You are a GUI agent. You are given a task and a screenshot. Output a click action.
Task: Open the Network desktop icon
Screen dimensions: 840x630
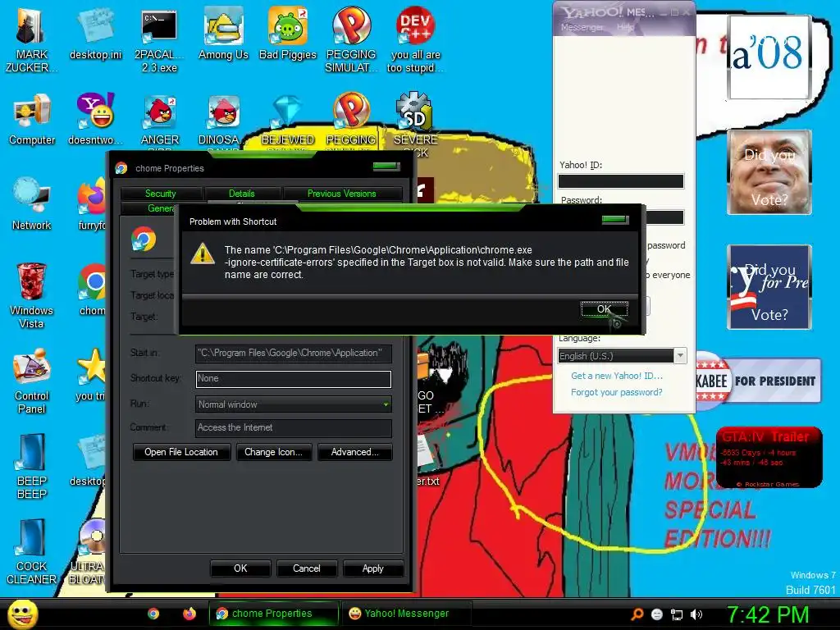(32, 203)
